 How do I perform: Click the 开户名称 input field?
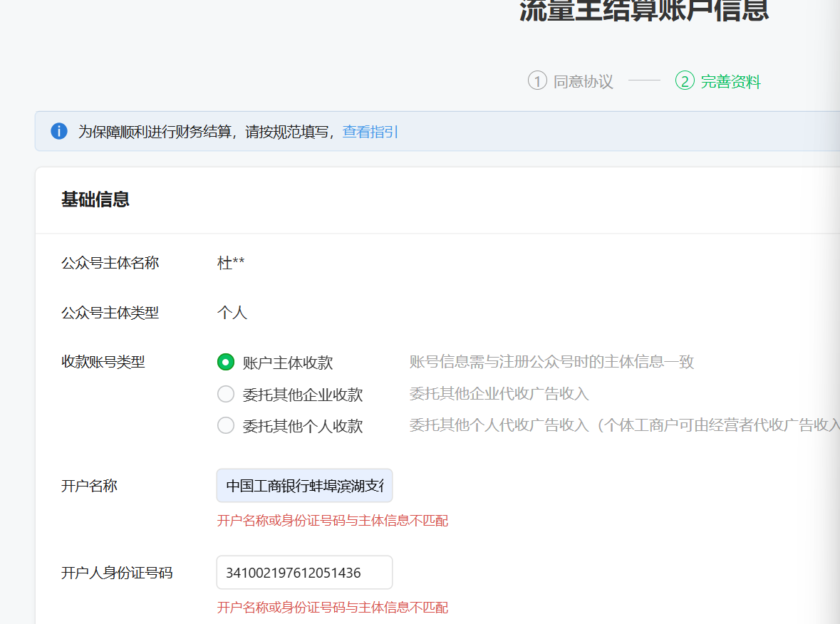tap(304, 486)
